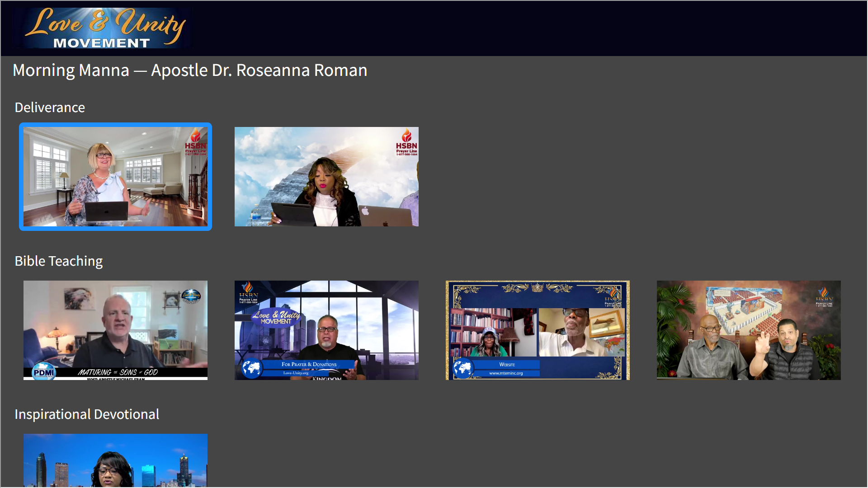Click the Love & Unity logo inside skyline thumbnail
The height and width of the screenshot is (488, 868).
276,317
